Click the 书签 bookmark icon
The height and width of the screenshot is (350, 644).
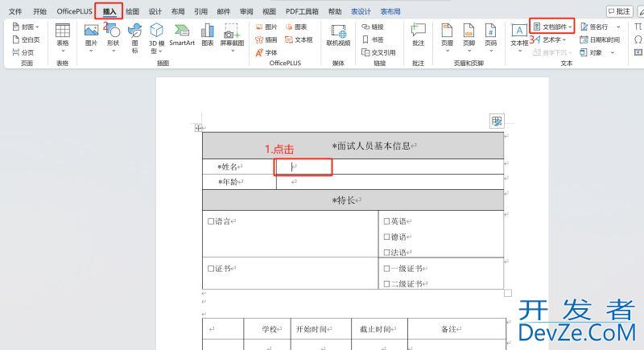click(373, 39)
